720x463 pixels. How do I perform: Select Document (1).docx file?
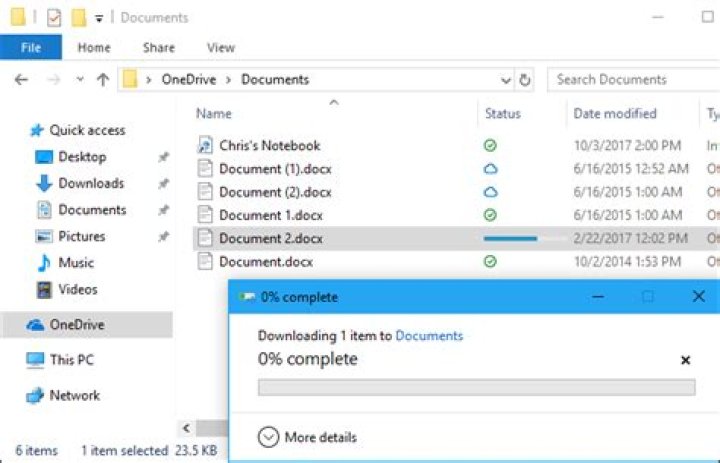tap(275, 169)
